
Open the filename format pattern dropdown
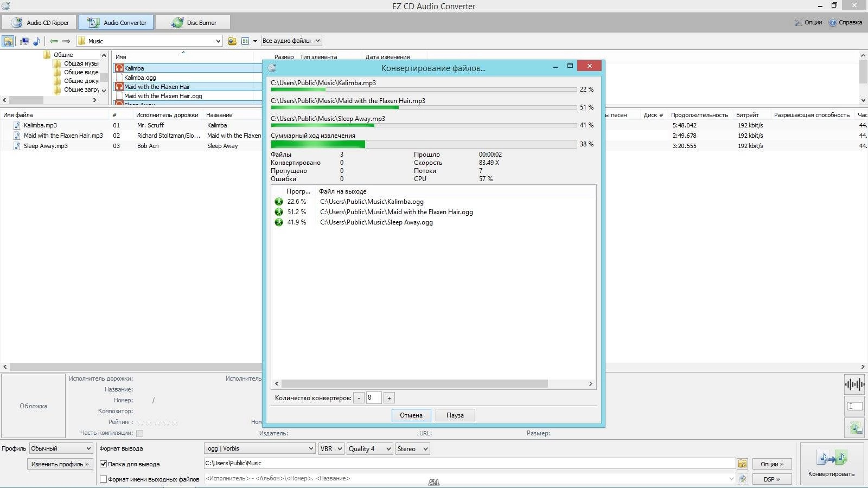[x=731, y=479]
